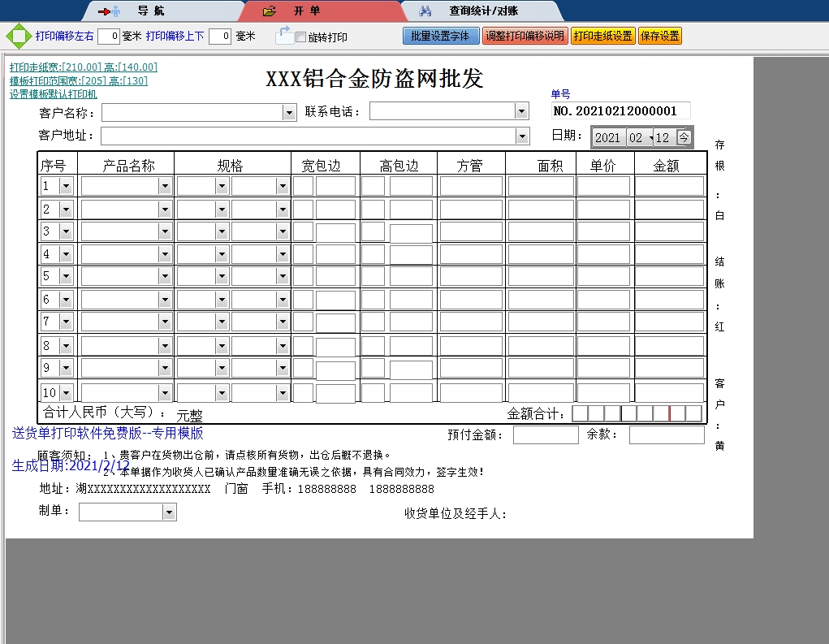Click the open folder icon on 开单 tab
This screenshot has height=644, width=829.
click(x=270, y=11)
